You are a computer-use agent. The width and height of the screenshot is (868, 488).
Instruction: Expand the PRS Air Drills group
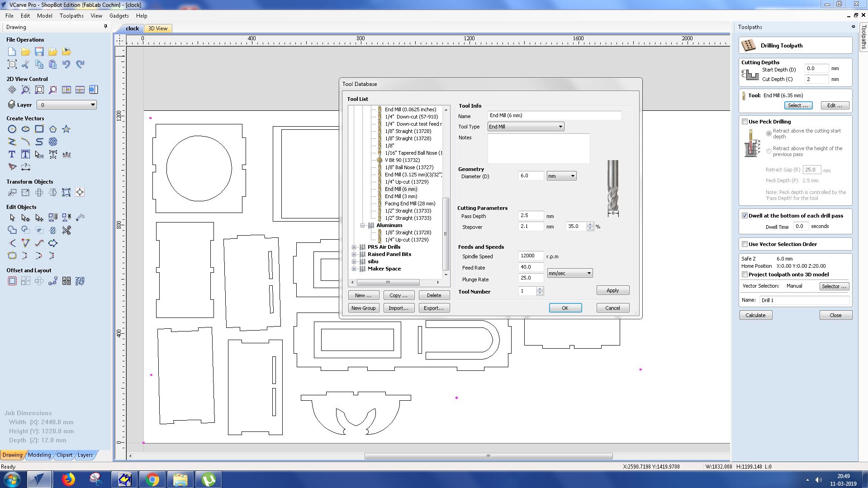[354, 247]
